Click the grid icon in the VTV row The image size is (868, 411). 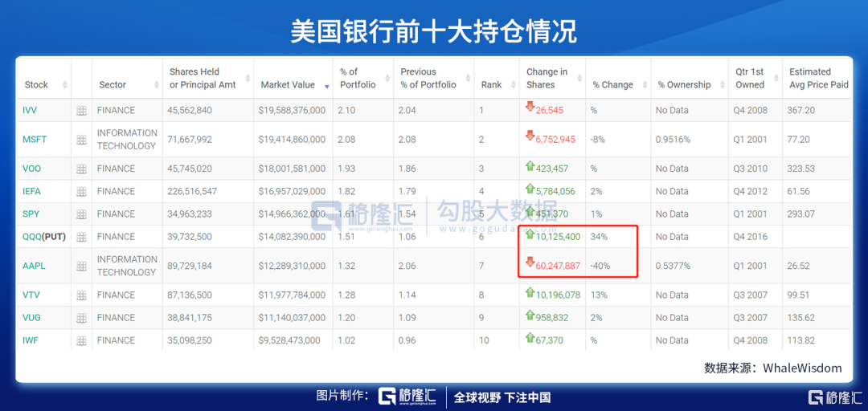(81, 295)
